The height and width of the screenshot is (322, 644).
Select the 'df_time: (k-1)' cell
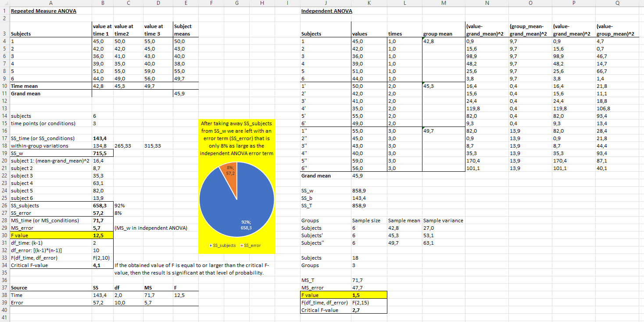pyautogui.click(x=50, y=243)
